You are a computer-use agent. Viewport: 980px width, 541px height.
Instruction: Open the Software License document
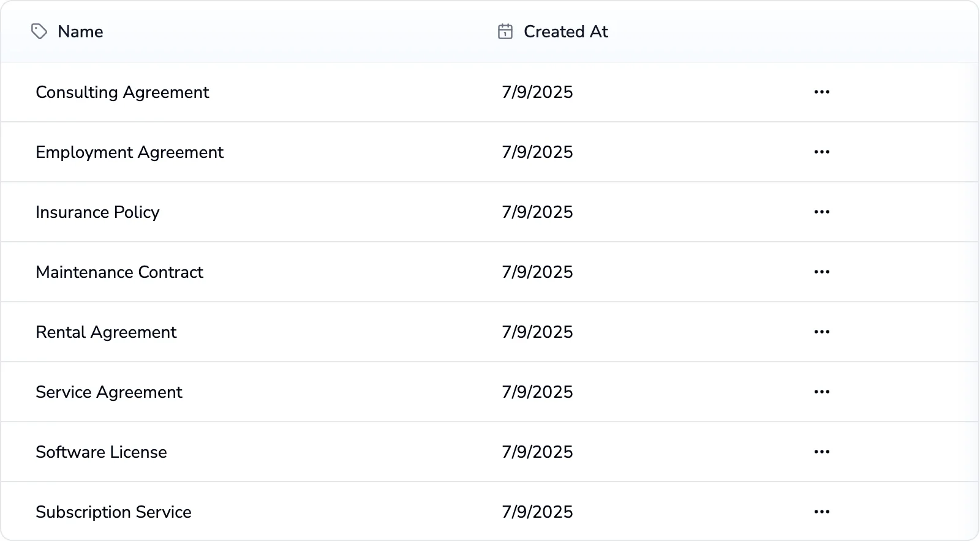(102, 452)
